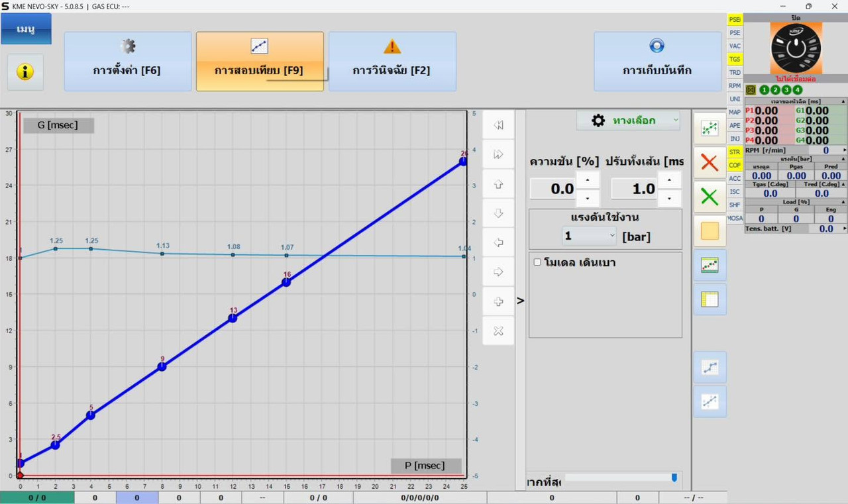Click the yellow table grid icon
848x504 pixels.
(710, 299)
